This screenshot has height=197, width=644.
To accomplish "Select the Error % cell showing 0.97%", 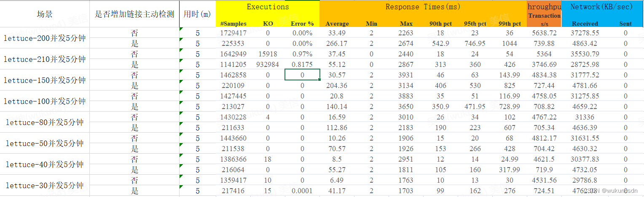I will (x=302, y=54).
